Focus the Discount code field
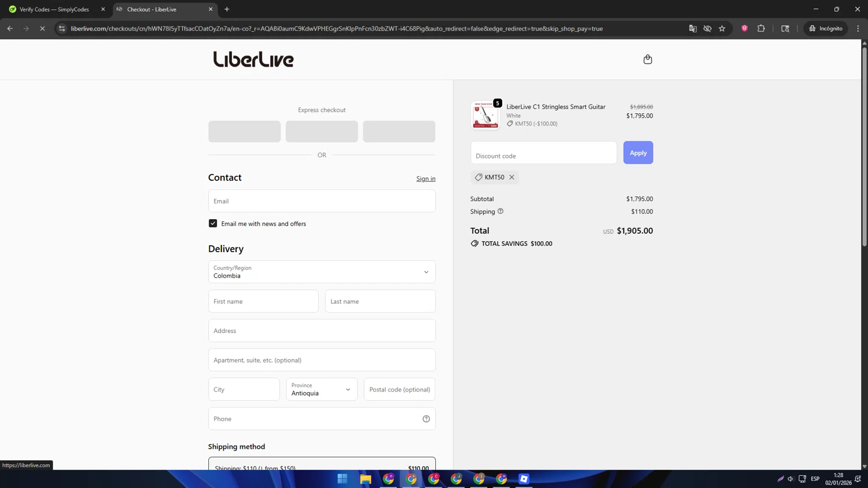The width and height of the screenshot is (868, 488). pos(543,153)
